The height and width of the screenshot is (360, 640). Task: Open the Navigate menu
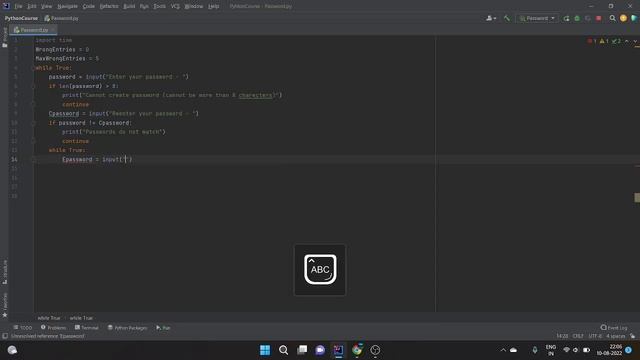tap(67, 6)
